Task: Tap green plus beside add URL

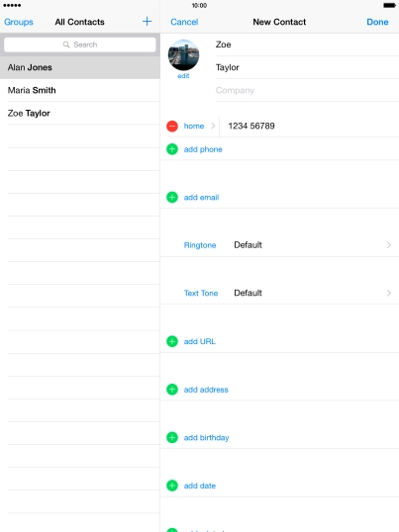Action: (x=172, y=341)
